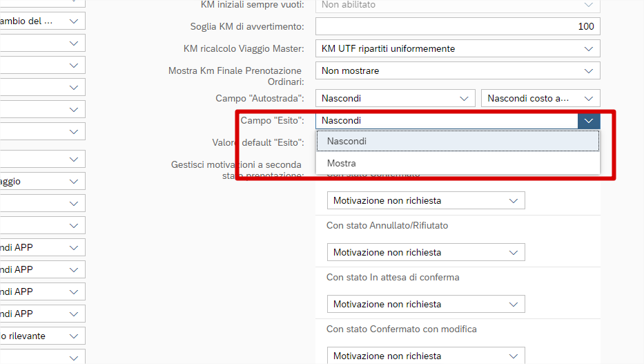Open the "Nascondi costo a..." dropdown arrow

pos(588,98)
